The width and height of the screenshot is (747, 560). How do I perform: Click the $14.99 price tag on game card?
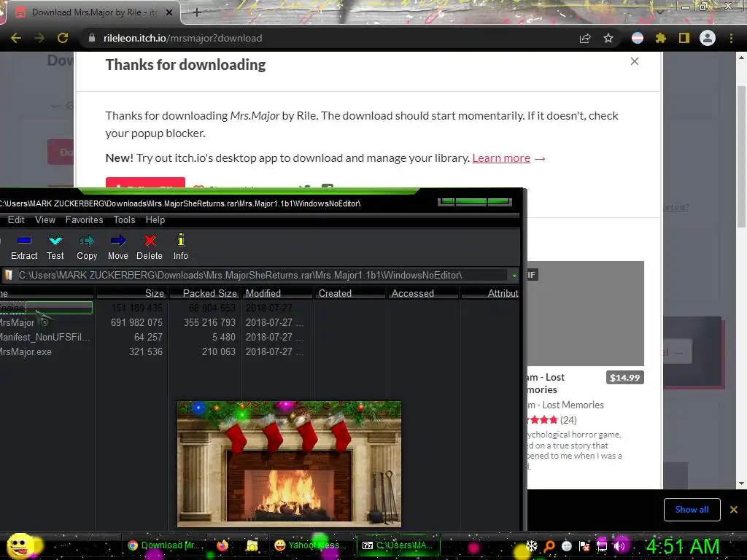coord(625,378)
